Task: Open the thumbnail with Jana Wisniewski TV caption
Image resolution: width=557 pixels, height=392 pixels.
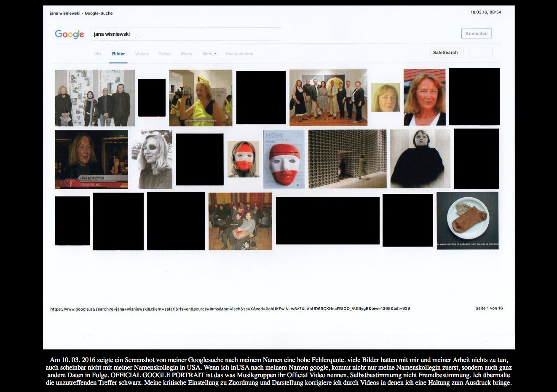Action: 91,159
